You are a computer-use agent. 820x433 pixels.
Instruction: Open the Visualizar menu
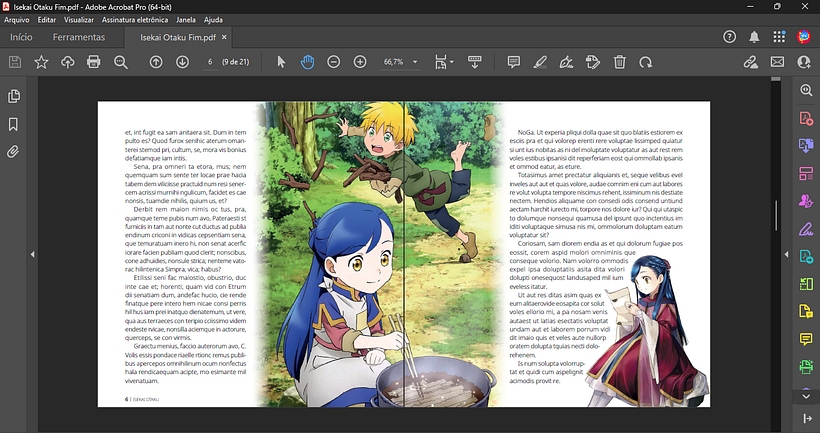(79, 20)
